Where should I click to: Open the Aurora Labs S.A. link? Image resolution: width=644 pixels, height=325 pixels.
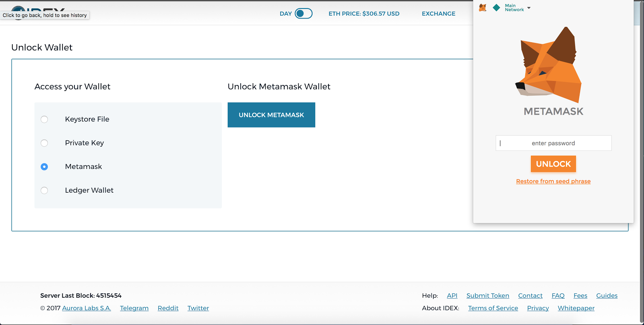click(87, 308)
